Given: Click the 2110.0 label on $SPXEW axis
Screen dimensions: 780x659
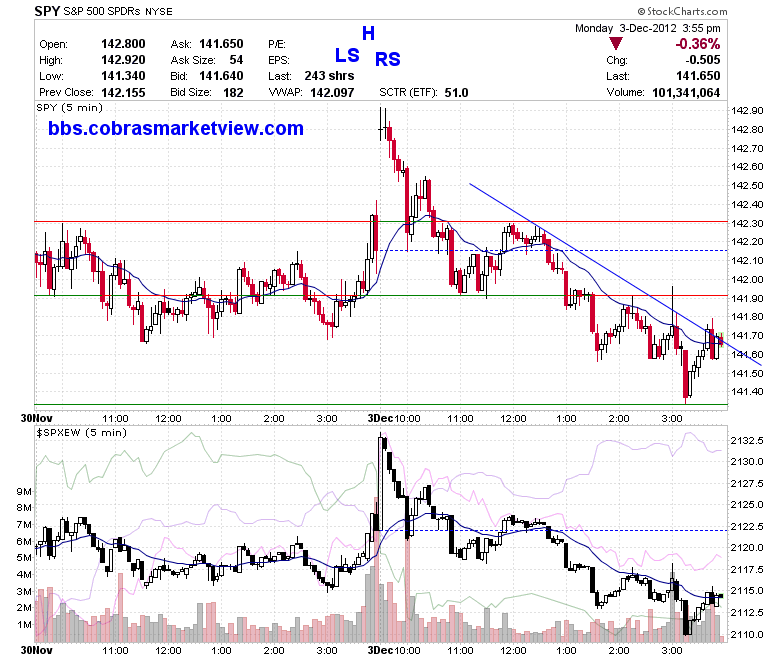Looking at the screenshot, I should tap(747, 634).
